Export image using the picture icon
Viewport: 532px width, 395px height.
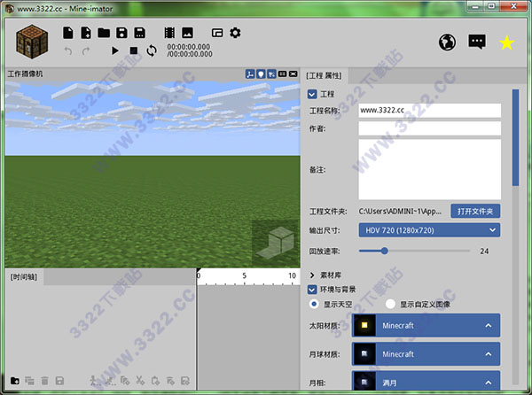tap(187, 33)
